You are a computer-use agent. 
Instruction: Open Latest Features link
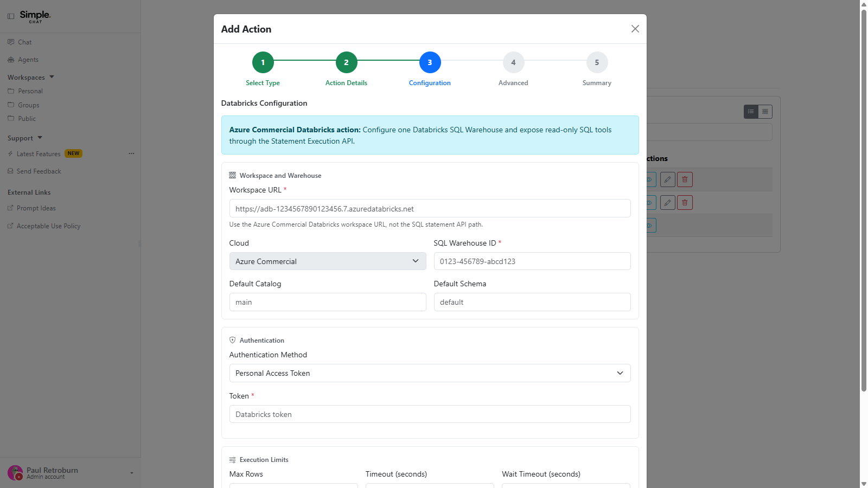tap(39, 154)
